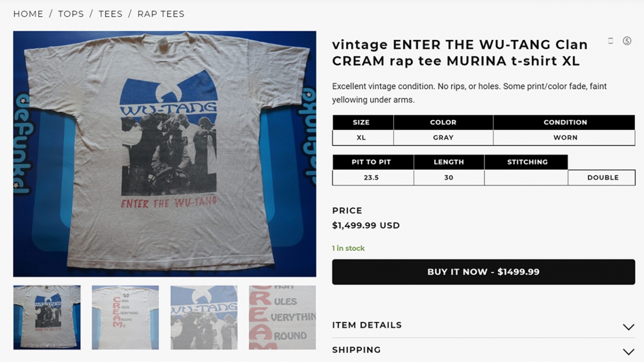Click the DOUBLE stitching value cell

pos(602,178)
